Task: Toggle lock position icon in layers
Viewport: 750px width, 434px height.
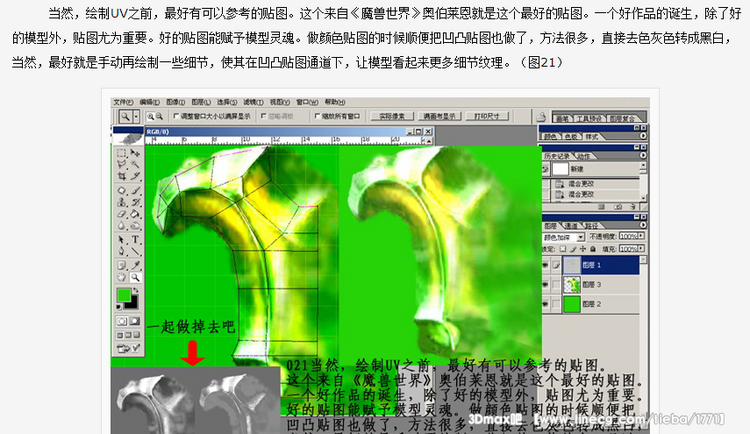Action: click(583, 249)
